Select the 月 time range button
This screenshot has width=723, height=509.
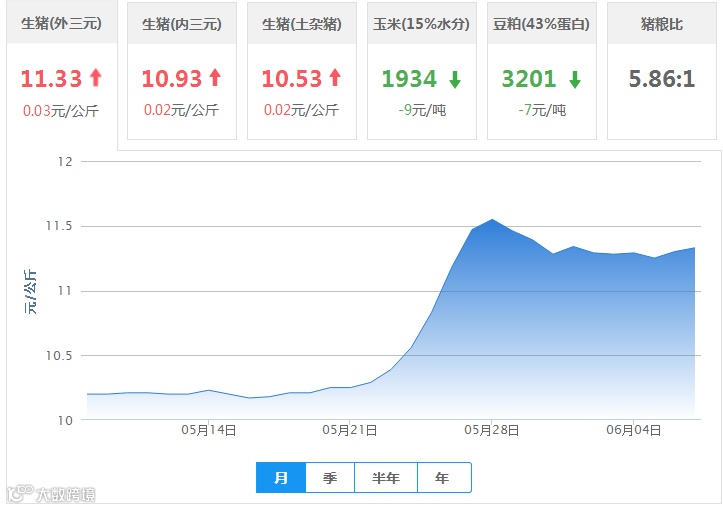tap(281, 478)
